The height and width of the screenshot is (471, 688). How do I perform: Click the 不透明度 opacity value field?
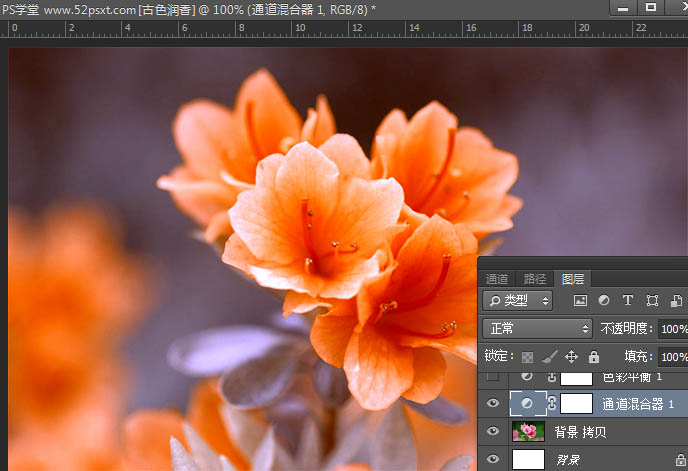(672, 329)
